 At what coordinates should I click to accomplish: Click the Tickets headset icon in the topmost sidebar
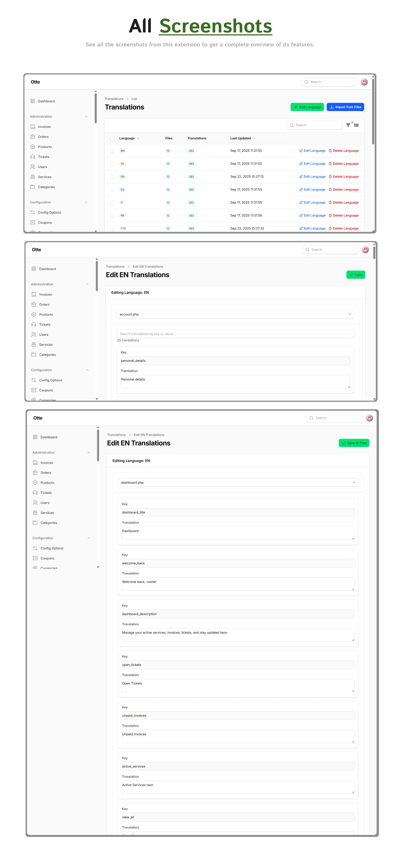[x=33, y=157]
